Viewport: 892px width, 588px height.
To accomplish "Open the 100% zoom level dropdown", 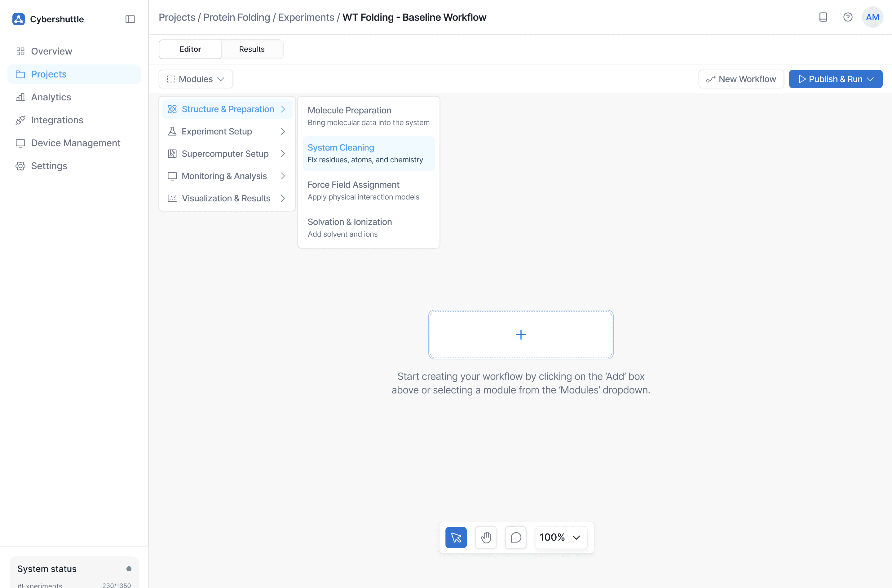I will [x=560, y=537].
